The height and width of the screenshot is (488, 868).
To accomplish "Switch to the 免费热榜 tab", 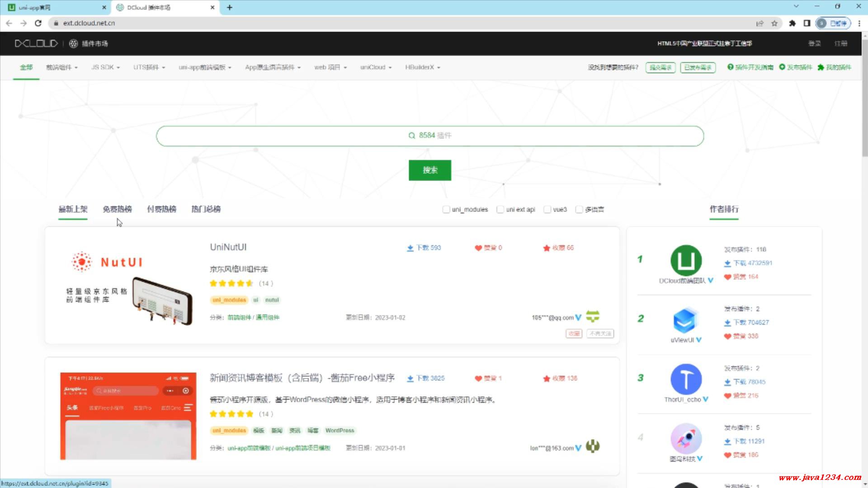I will pyautogui.click(x=117, y=209).
